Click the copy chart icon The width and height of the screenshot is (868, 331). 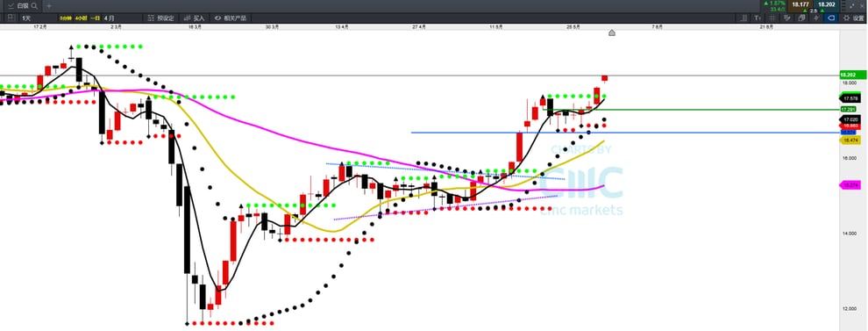click(x=801, y=18)
